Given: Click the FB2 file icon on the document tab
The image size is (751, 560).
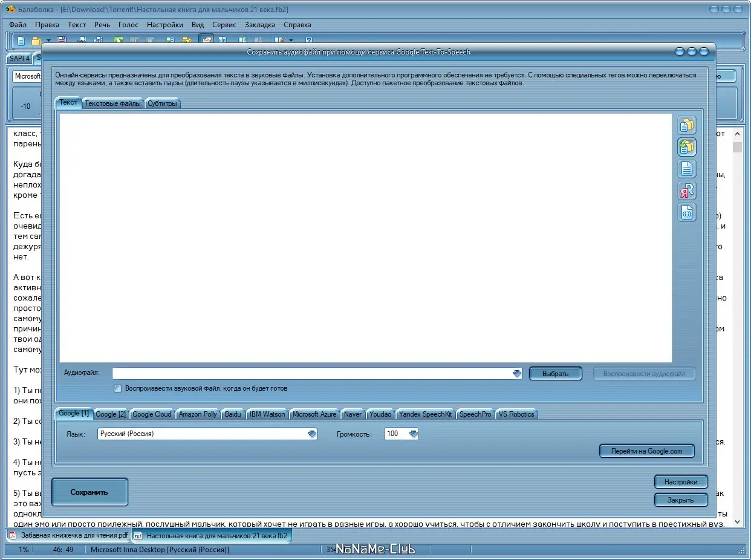Looking at the screenshot, I should 138,536.
